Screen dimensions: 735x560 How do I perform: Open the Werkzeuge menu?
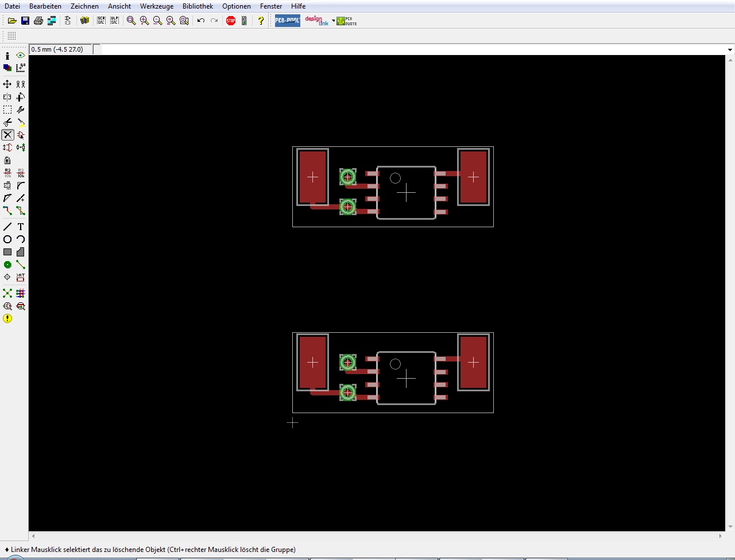(x=157, y=6)
